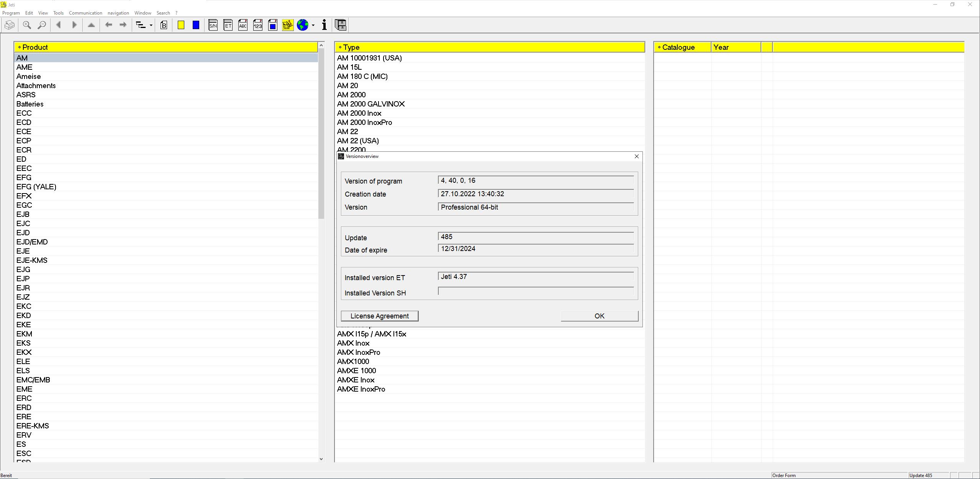Select AME in the Product list
This screenshot has width=980, height=479.
pyautogui.click(x=166, y=67)
